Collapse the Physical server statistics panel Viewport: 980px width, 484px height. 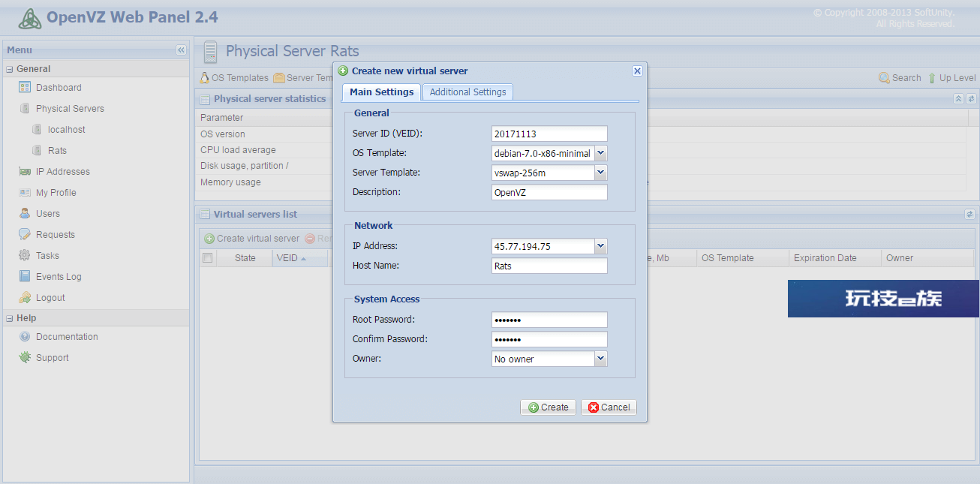pyautogui.click(x=958, y=99)
